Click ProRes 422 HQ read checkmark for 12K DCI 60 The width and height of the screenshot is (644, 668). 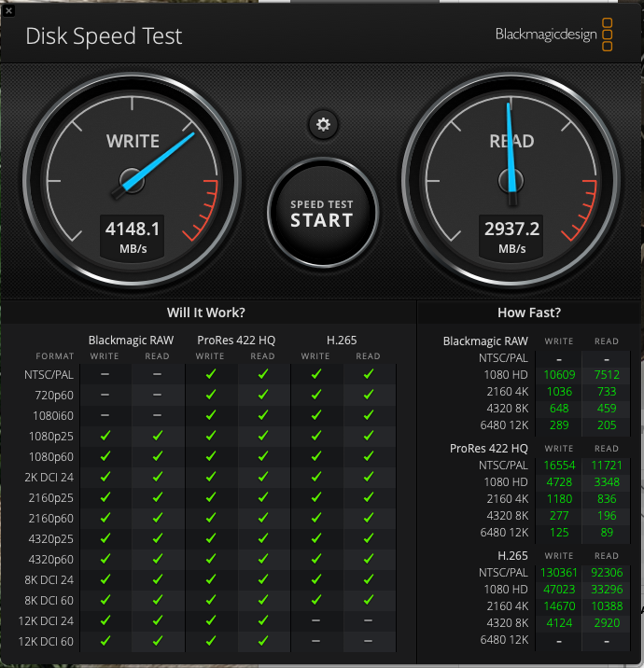click(x=263, y=640)
